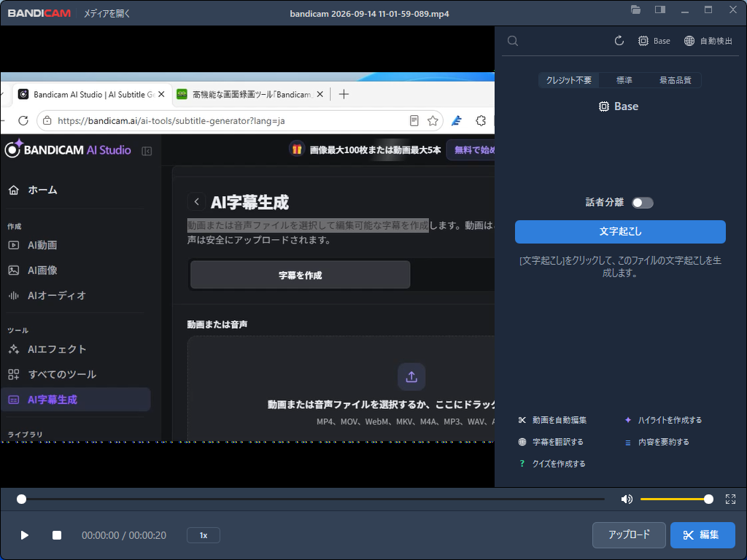Select the 標準 tab
This screenshot has width=747, height=560.
624,80
